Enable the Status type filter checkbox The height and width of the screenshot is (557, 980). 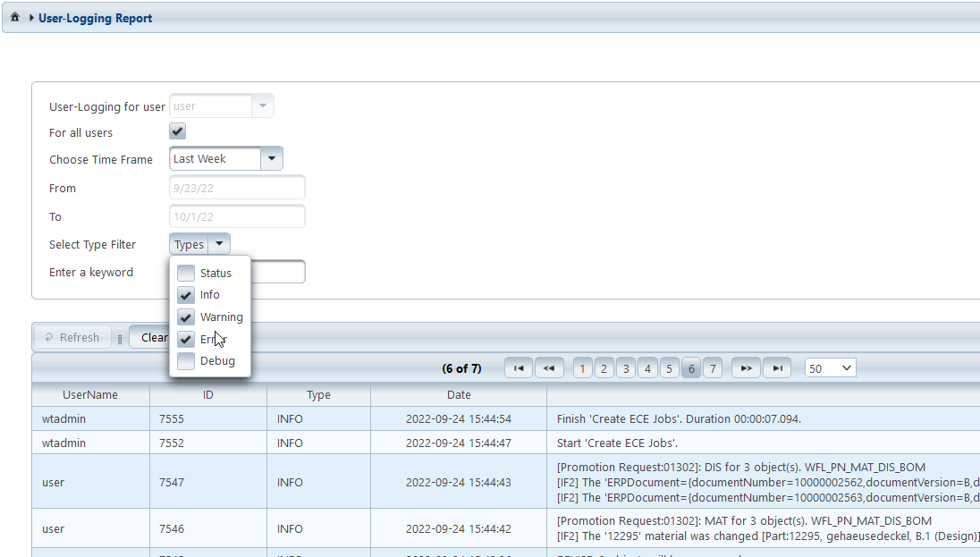(x=186, y=274)
